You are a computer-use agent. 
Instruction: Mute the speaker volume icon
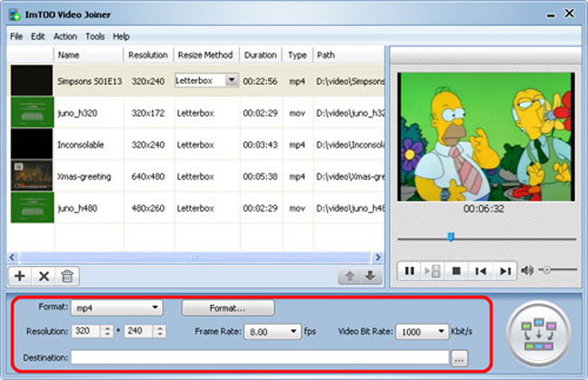pyautogui.click(x=527, y=271)
